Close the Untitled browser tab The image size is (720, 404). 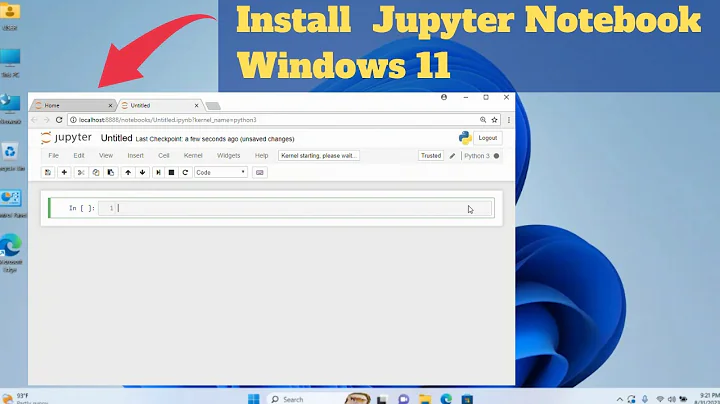click(x=197, y=106)
